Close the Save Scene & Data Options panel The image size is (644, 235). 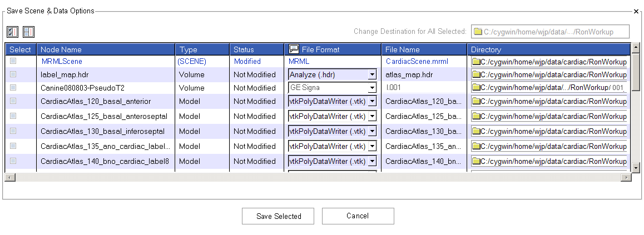(x=636, y=11)
